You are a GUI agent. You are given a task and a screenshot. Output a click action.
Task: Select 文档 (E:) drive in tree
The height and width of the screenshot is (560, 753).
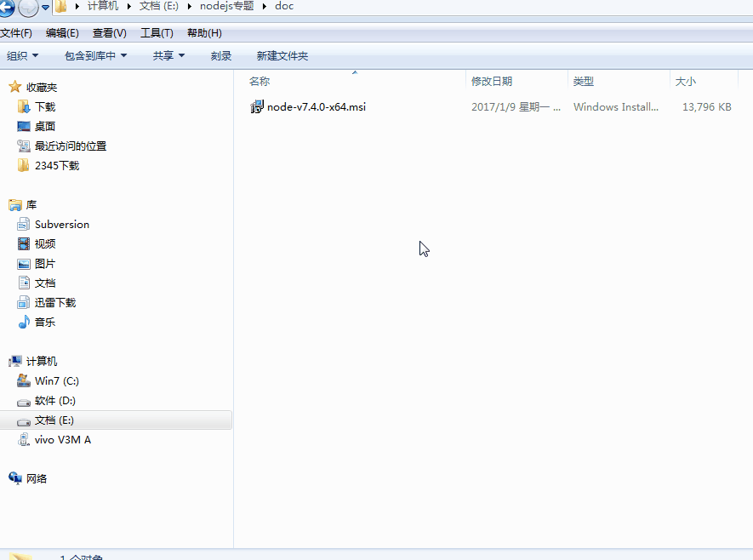pyautogui.click(x=54, y=420)
